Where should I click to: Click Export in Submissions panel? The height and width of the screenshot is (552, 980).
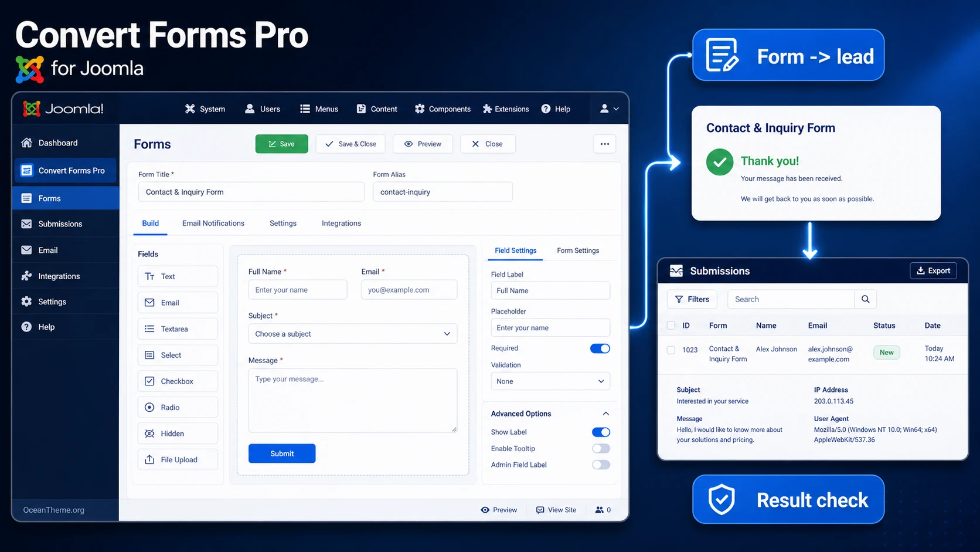click(x=933, y=270)
